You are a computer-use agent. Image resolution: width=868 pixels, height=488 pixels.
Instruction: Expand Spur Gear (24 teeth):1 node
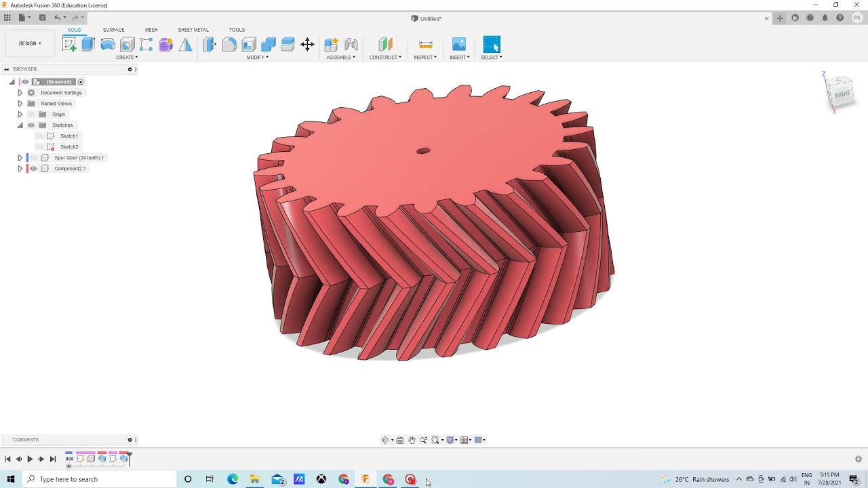[x=20, y=158]
